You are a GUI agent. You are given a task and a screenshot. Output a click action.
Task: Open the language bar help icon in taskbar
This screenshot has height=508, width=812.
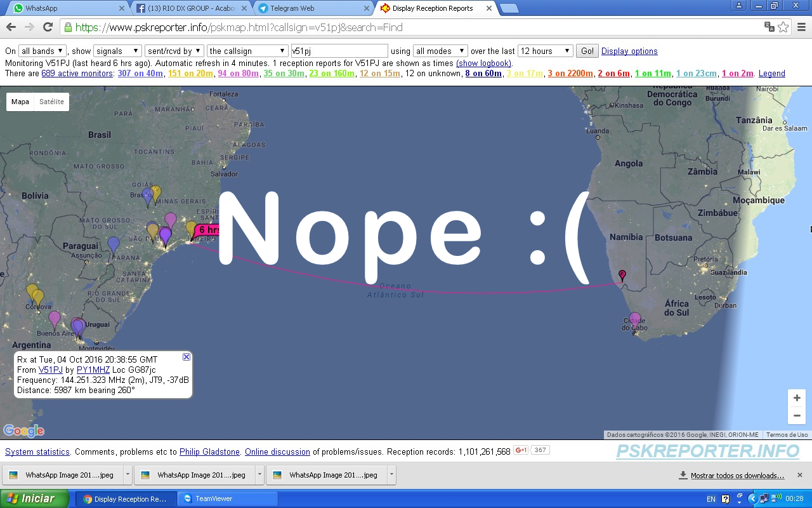pyautogui.click(x=725, y=498)
